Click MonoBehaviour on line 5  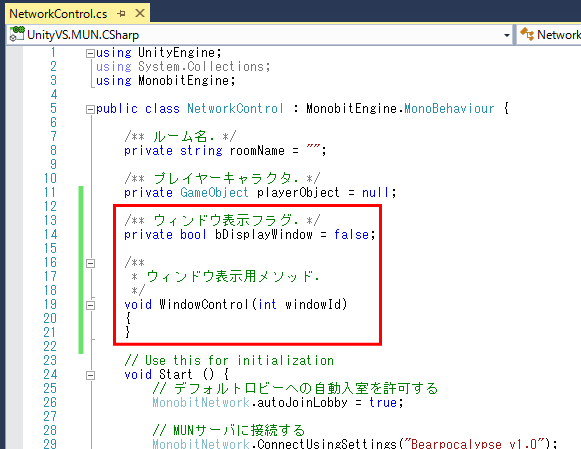tap(449, 109)
